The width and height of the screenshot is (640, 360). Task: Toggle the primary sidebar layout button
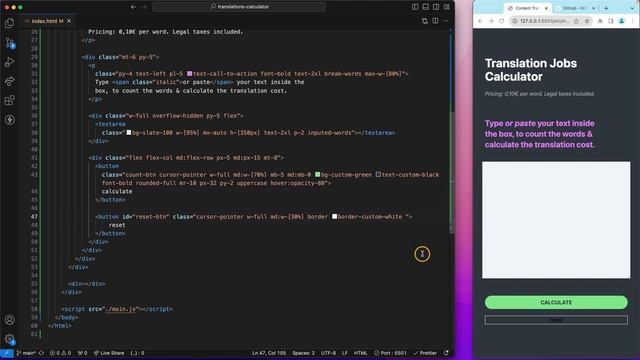coord(415,7)
